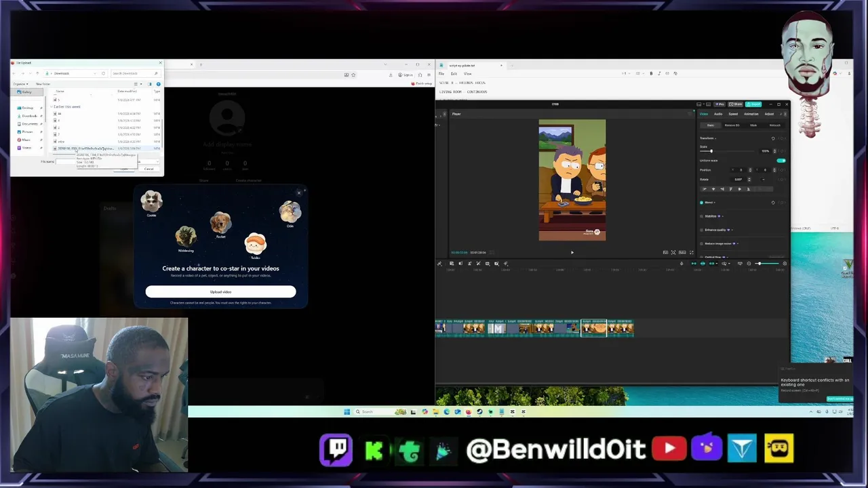Uncheck the Blend checkbox
868x488 pixels.
(701, 203)
